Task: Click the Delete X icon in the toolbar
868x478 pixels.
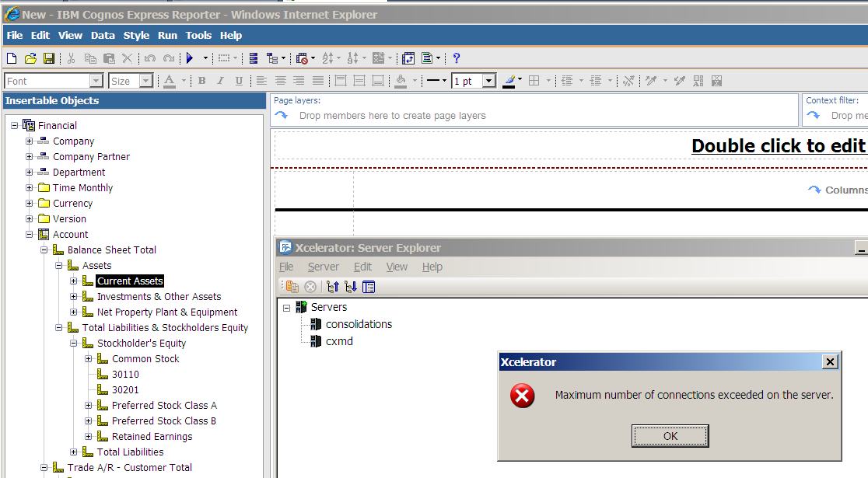Action: tap(128, 58)
